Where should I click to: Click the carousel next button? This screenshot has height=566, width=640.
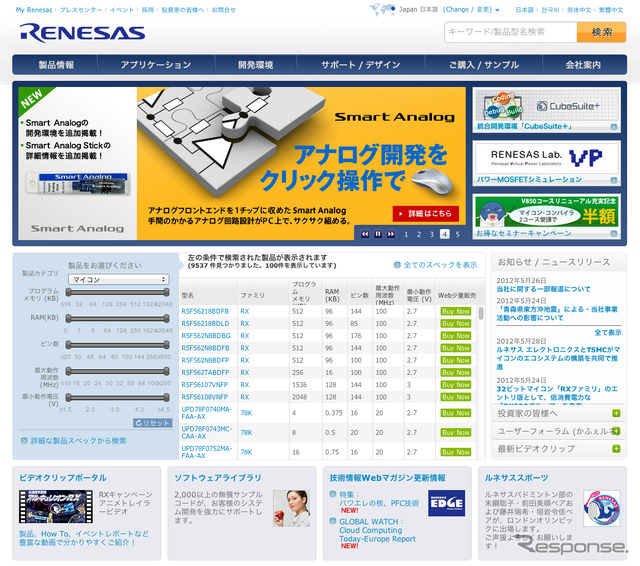(x=391, y=234)
